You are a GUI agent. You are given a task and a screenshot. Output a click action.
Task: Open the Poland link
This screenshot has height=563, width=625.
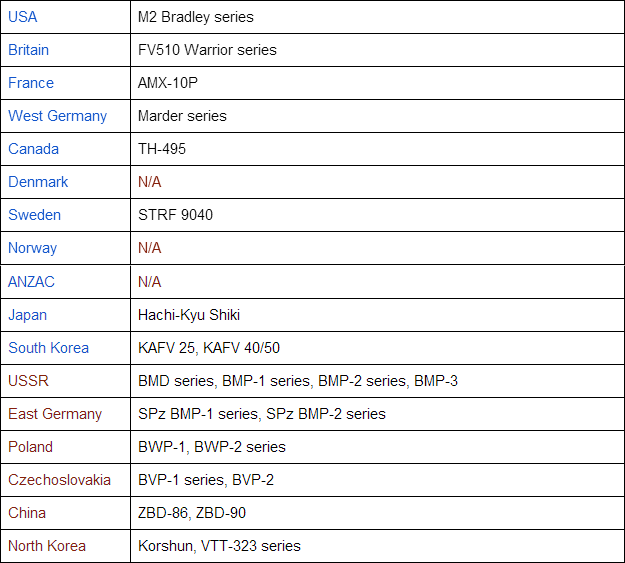pos(31,447)
